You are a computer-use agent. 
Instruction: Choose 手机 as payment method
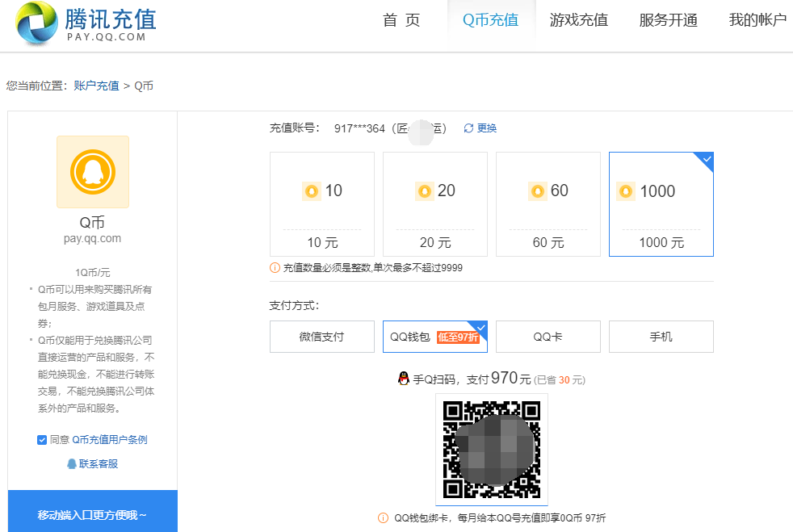[661, 337]
